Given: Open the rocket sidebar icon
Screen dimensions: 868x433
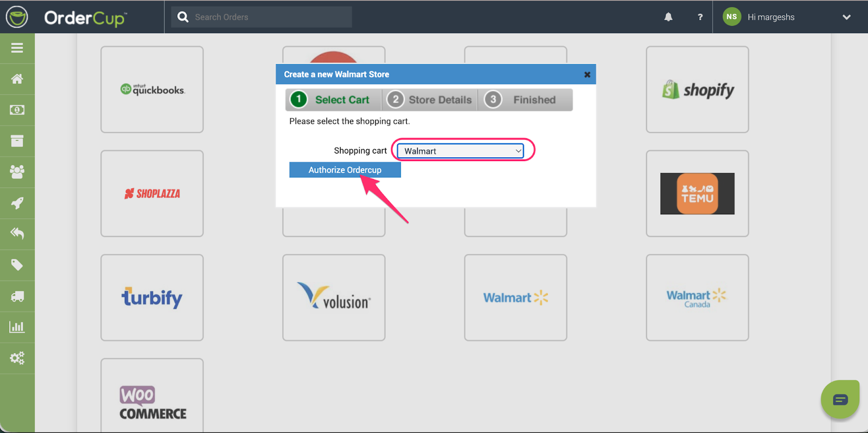Looking at the screenshot, I should coord(17,203).
